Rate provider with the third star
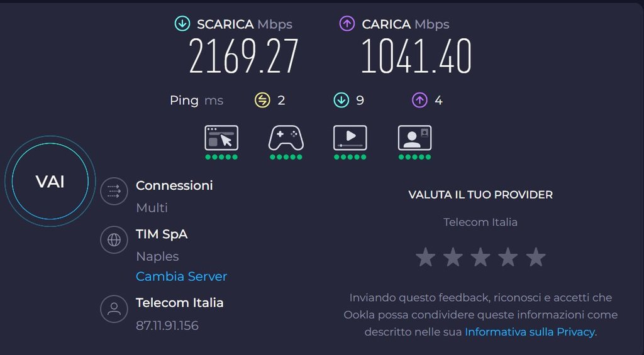Viewport: 644px width, 355px height. 480,256
